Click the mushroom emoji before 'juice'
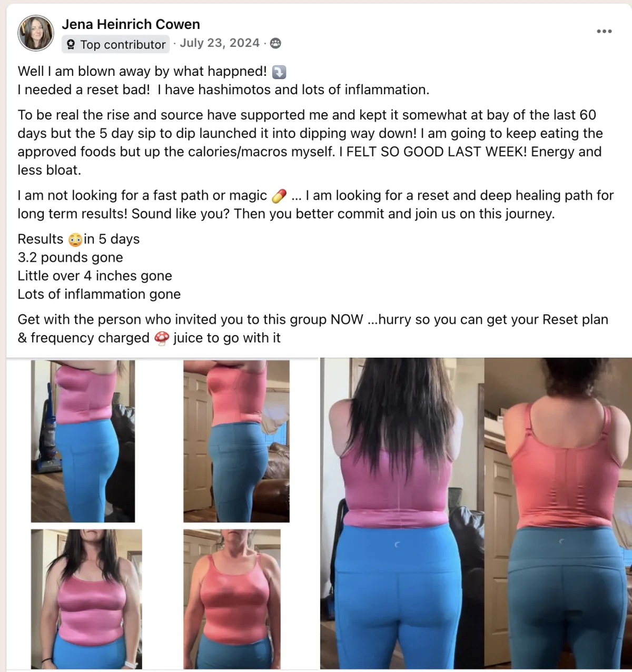This screenshot has width=632, height=672. click(162, 338)
